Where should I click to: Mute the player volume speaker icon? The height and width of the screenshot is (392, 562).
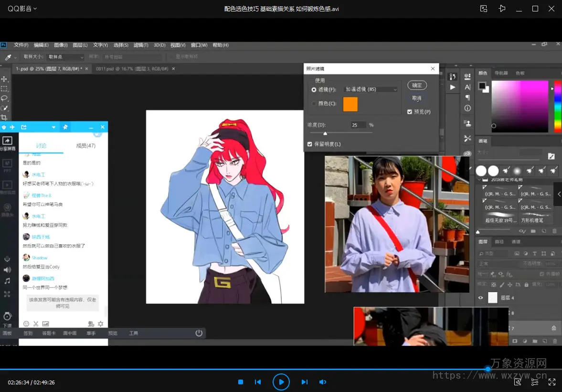coord(323,382)
